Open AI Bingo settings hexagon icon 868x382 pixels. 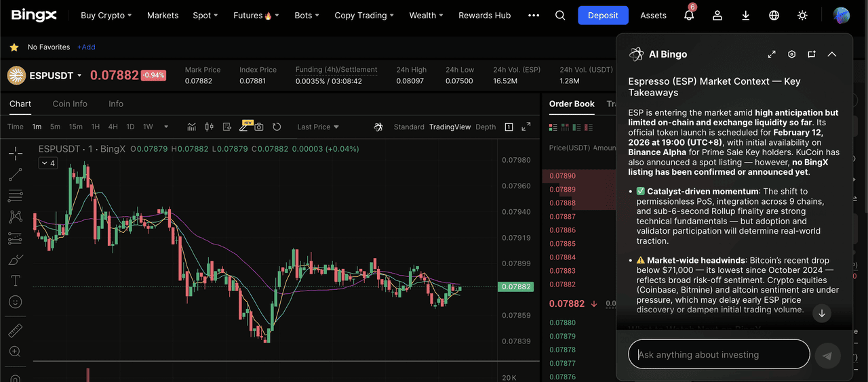pyautogui.click(x=791, y=54)
